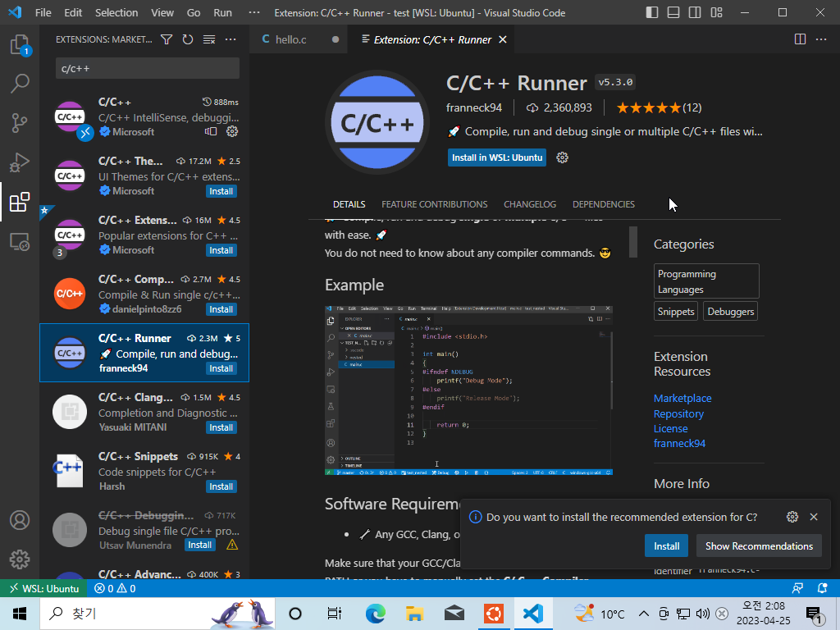Image resolution: width=840 pixels, height=630 pixels.
Task: Open editor more actions menu
Action: [x=821, y=39]
